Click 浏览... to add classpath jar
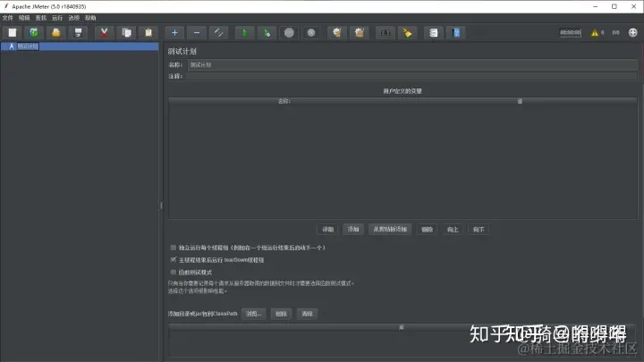This screenshot has height=362, width=644. 253,314
